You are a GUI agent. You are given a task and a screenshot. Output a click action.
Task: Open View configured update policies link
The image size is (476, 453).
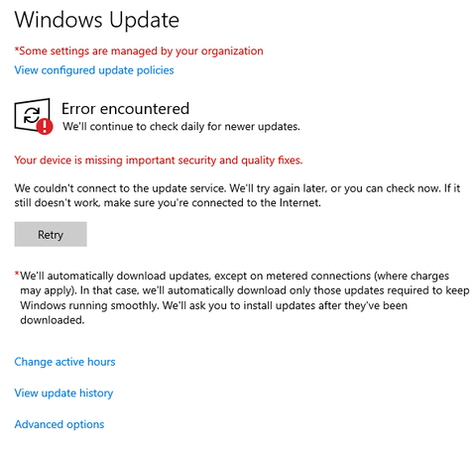94,70
